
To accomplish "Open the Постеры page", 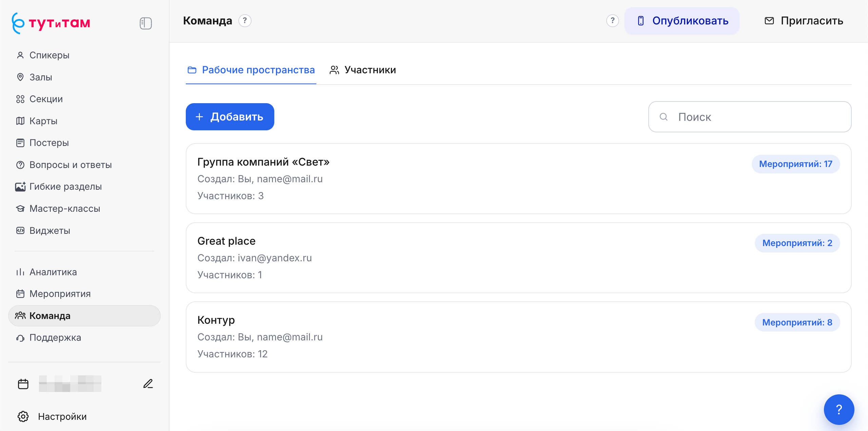I will click(84, 143).
